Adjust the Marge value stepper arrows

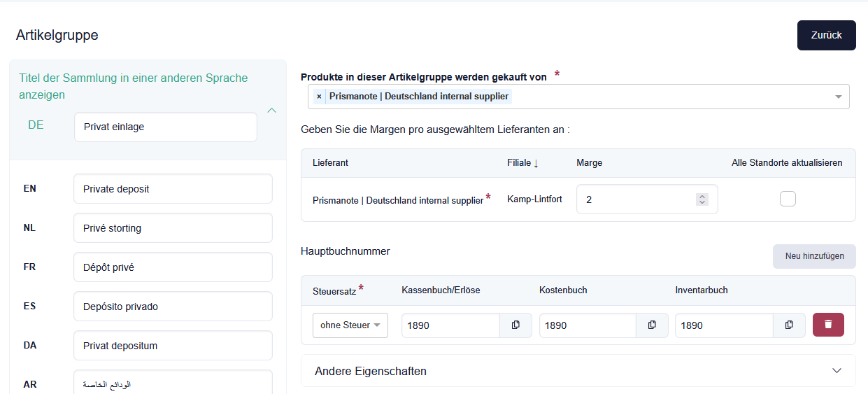(702, 199)
